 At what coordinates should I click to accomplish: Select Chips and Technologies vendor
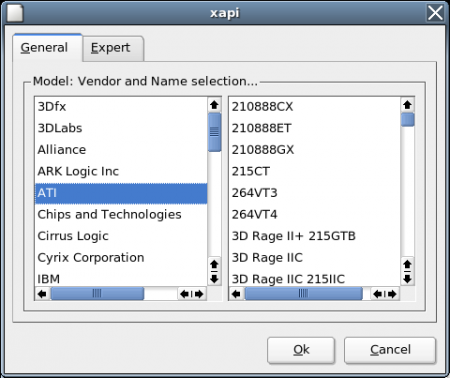121,214
